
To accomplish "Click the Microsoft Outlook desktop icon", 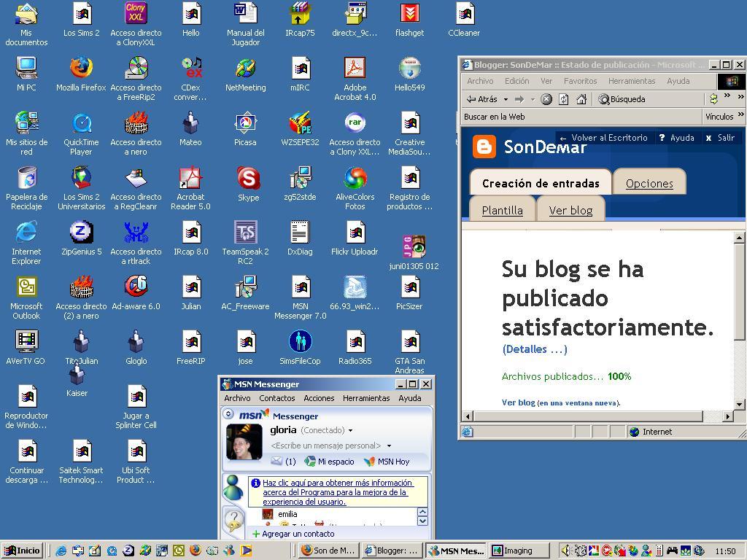I will pos(26,297).
